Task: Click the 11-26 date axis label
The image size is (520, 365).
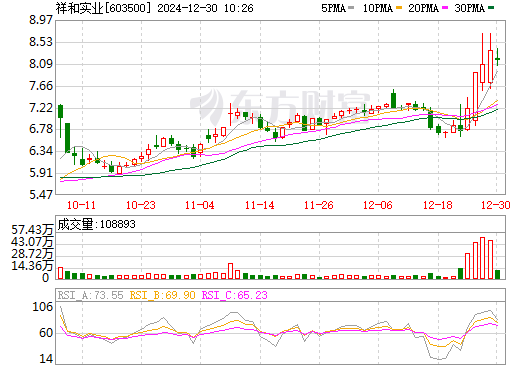Action: [318, 205]
